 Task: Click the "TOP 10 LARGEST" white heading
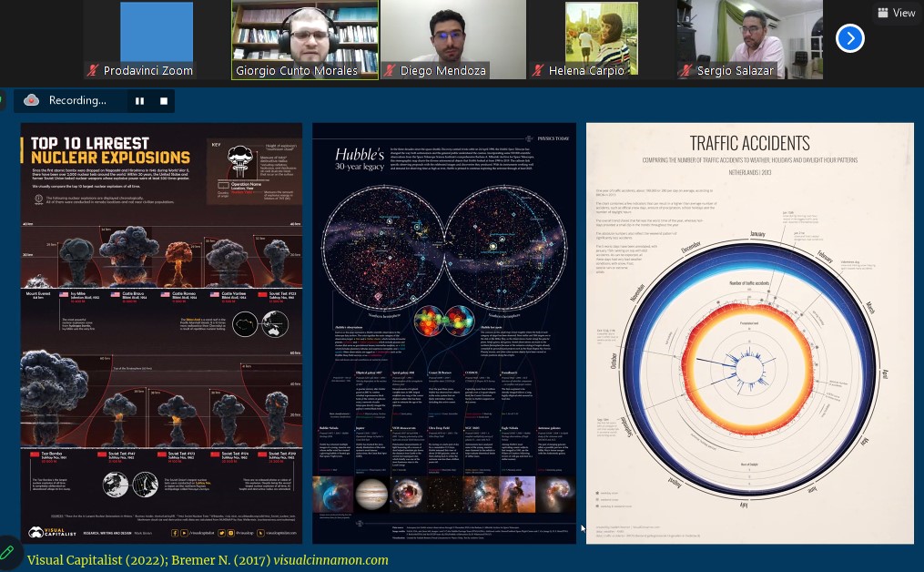pos(89,143)
